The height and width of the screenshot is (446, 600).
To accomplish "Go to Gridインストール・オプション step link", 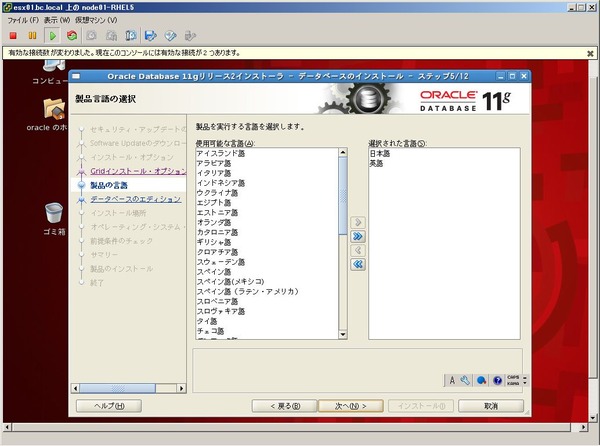I will click(x=138, y=171).
